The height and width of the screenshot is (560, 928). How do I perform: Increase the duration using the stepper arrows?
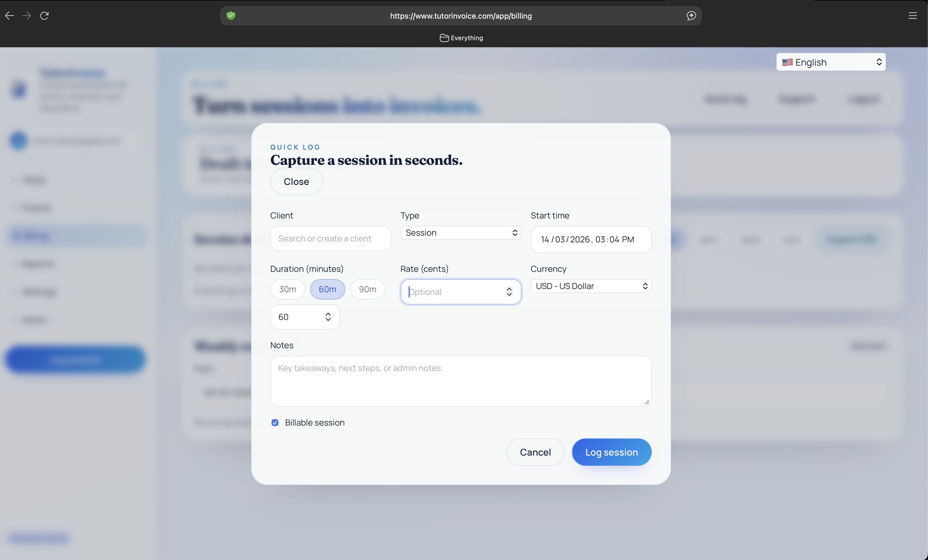click(328, 314)
